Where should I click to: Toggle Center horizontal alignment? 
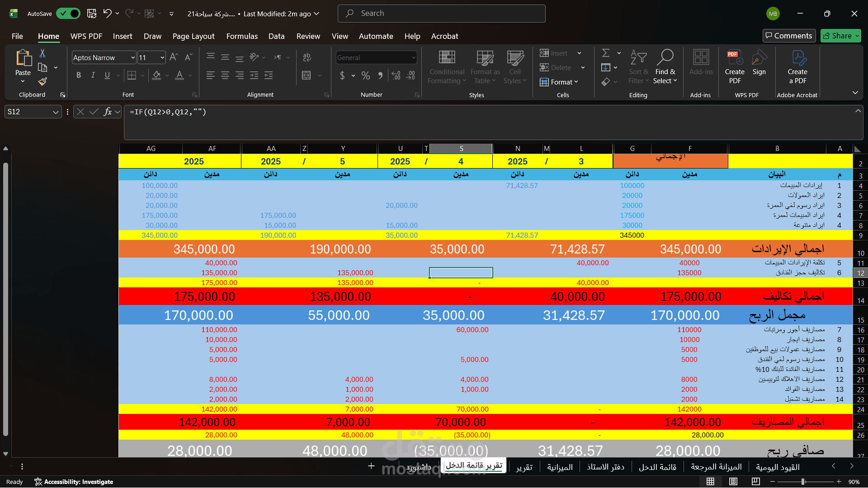pyautogui.click(x=225, y=75)
